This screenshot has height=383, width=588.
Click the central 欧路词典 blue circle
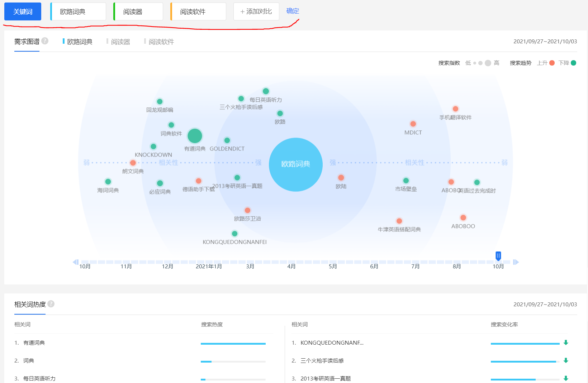point(296,164)
